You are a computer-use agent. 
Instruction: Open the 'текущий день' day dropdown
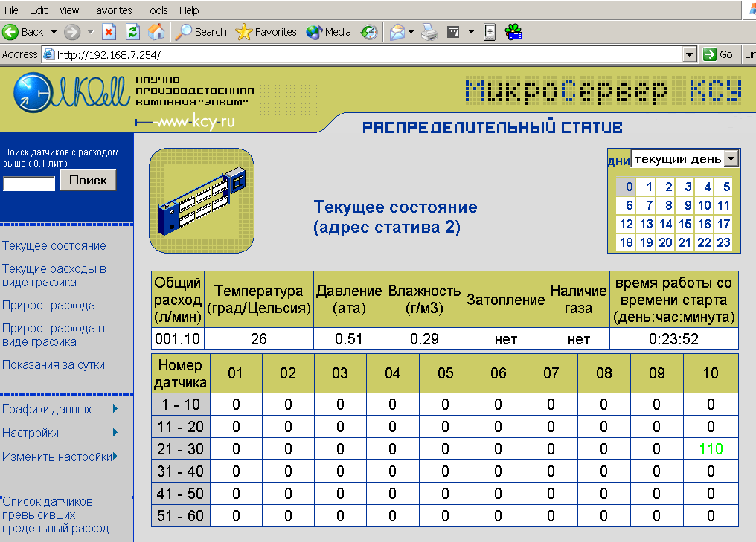pyautogui.click(x=732, y=158)
